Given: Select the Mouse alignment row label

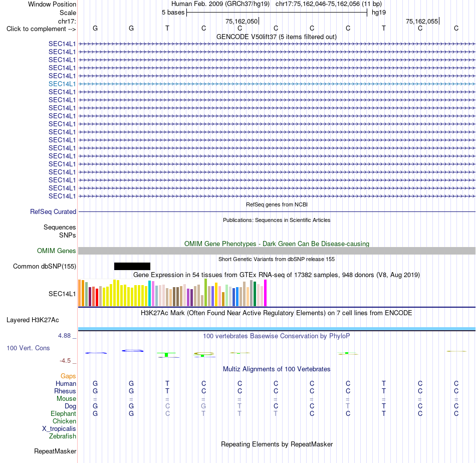Looking at the screenshot, I should 66,399.
